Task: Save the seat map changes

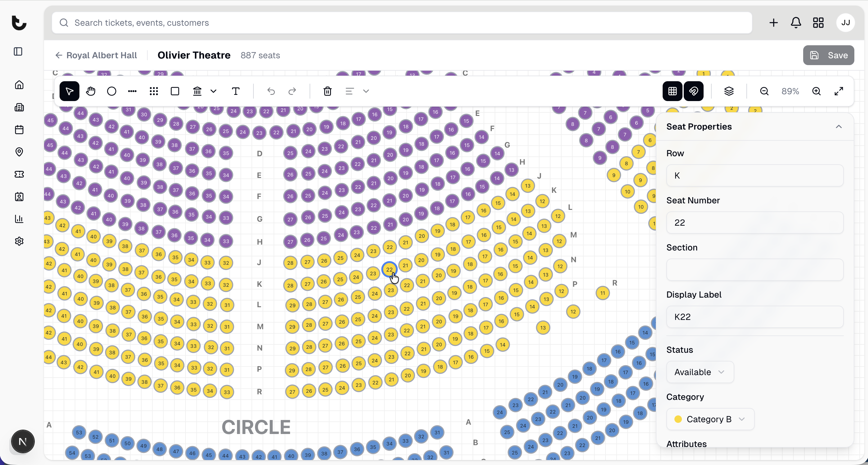Action: tap(829, 55)
